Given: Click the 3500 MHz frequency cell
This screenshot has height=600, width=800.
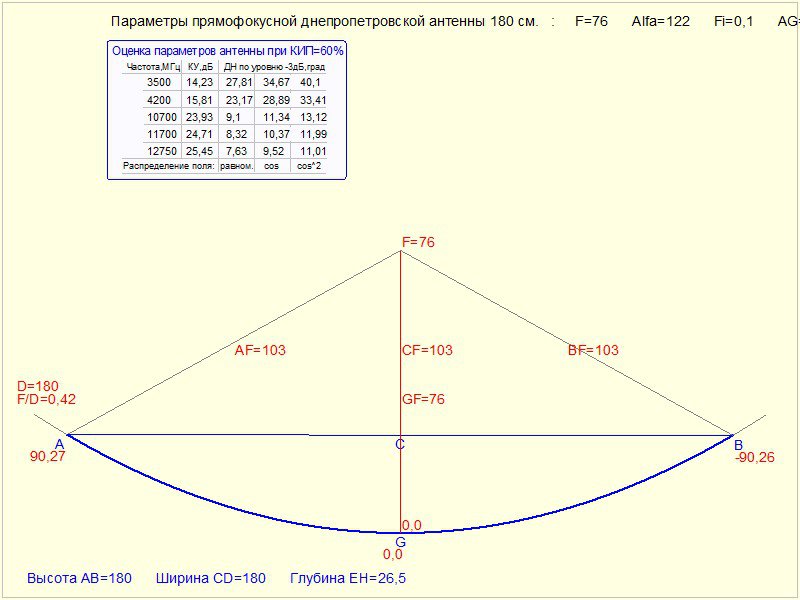Looking at the screenshot, I should point(158,83).
